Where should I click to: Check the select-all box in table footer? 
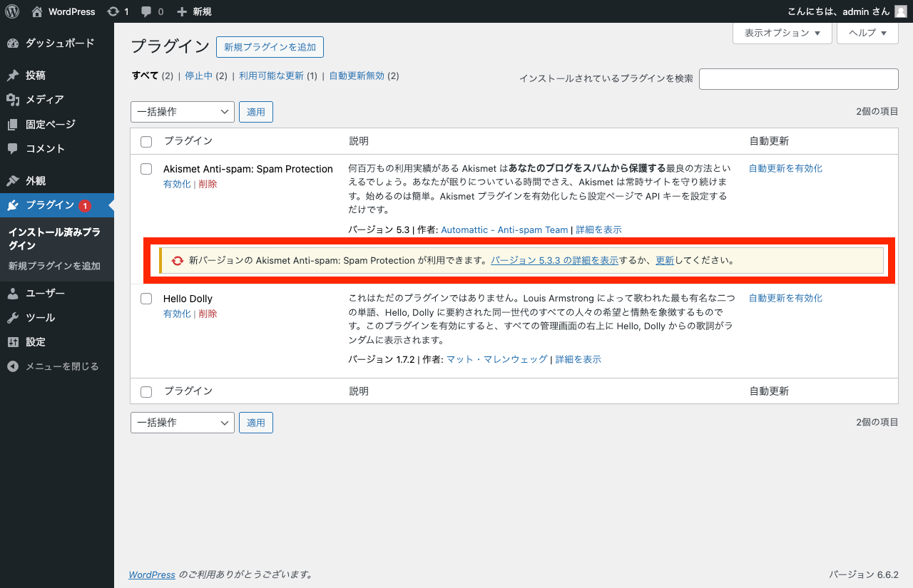coord(146,392)
